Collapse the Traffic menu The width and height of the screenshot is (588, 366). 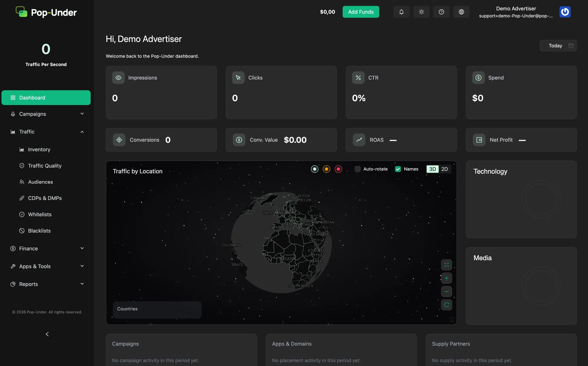[x=46, y=132]
